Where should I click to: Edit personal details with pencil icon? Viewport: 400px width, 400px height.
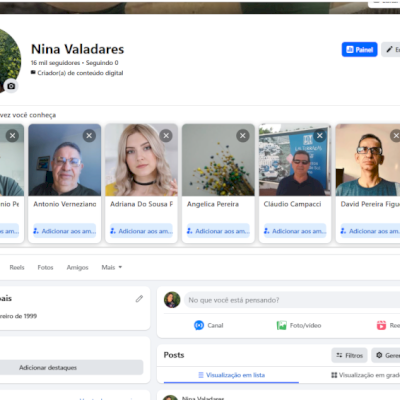pos(139,299)
